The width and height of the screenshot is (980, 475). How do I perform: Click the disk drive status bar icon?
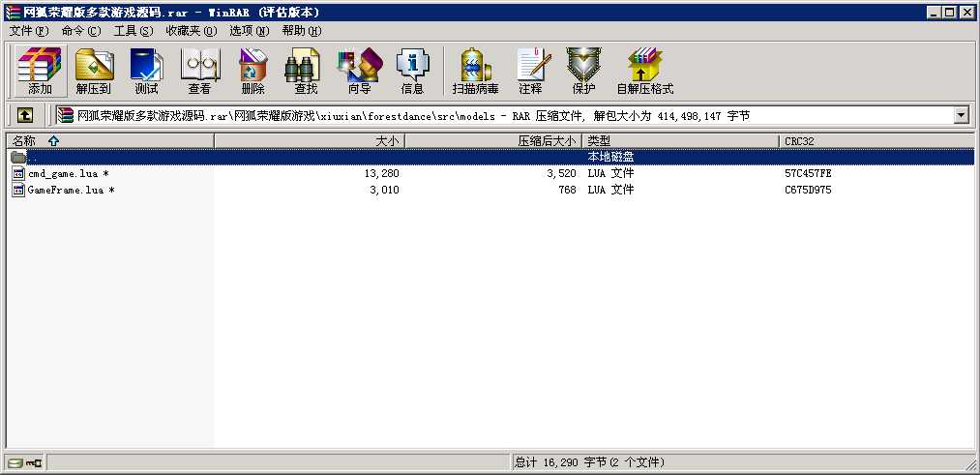click(x=16, y=462)
